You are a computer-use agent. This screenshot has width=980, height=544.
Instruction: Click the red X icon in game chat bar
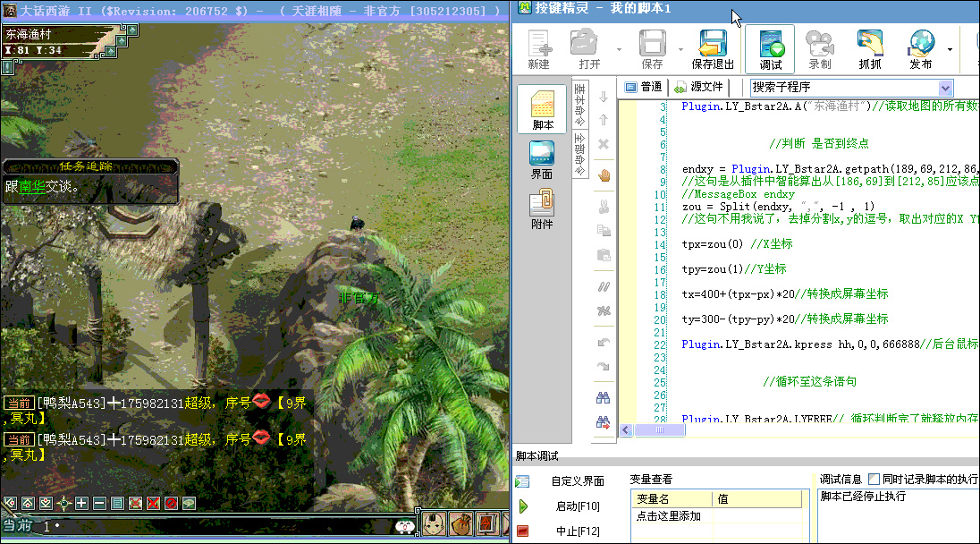click(153, 503)
